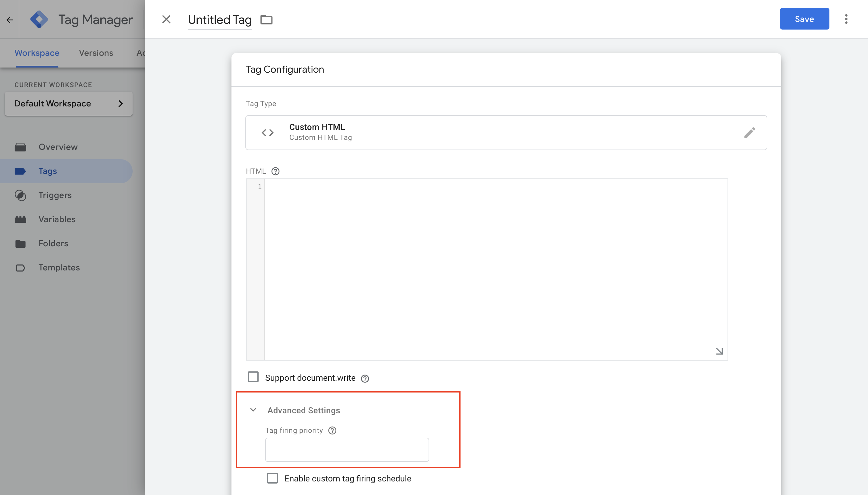This screenshot has width=868, height=495.
Task: Click the Overview sidebar icon
Action: 20,147
